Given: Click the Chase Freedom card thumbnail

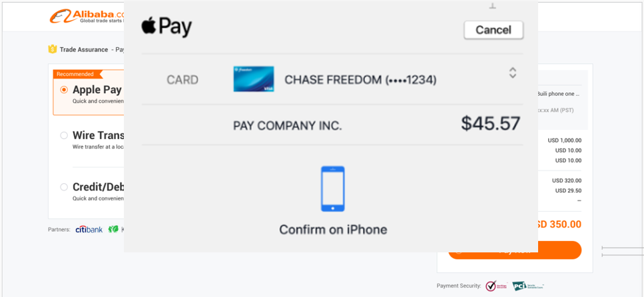Looking at the screenshot, I should click(254, 79).
